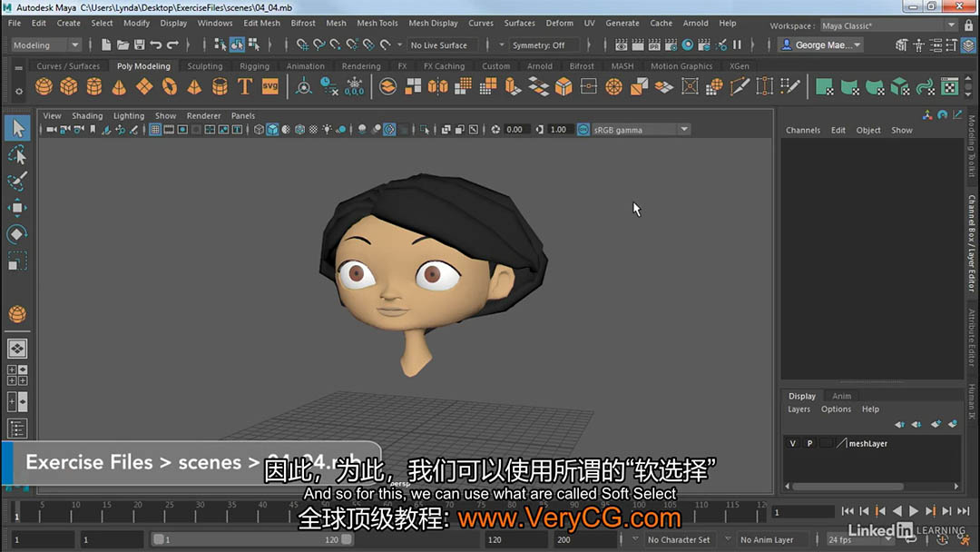
Task: Click the Outliner layout icon in toolbox
Action: click(17, 429)
